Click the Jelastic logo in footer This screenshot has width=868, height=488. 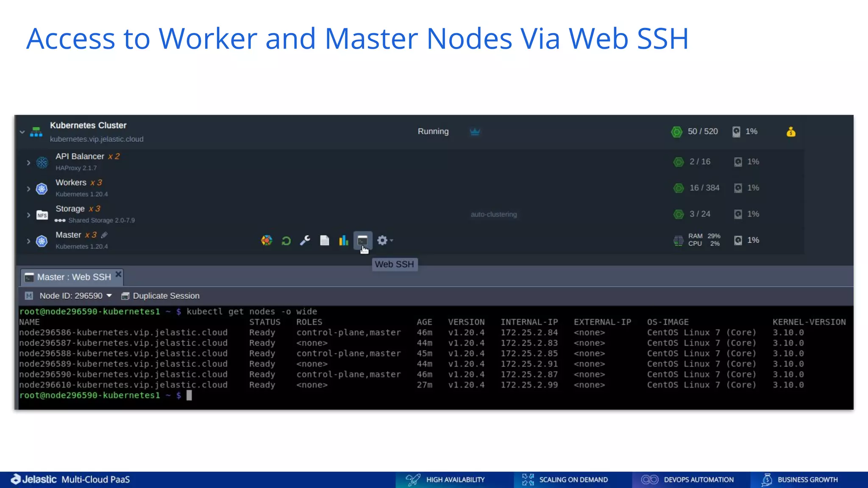coord(33,479)
